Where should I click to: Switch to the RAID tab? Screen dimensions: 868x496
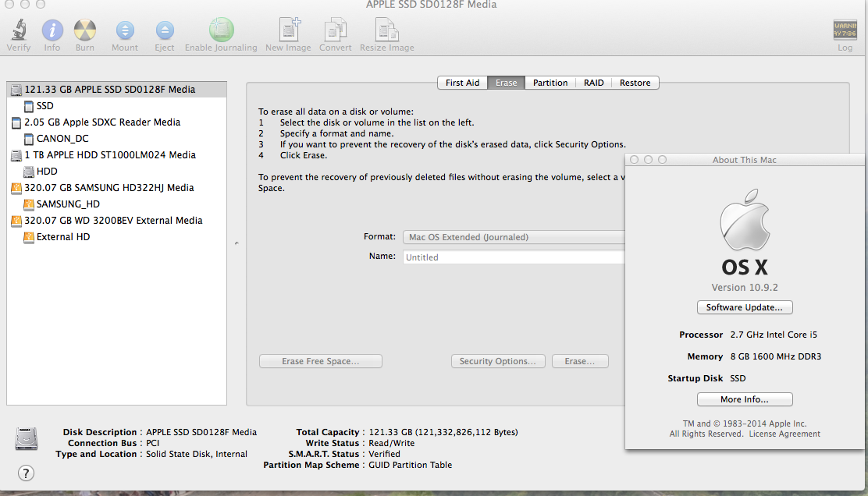593,83
